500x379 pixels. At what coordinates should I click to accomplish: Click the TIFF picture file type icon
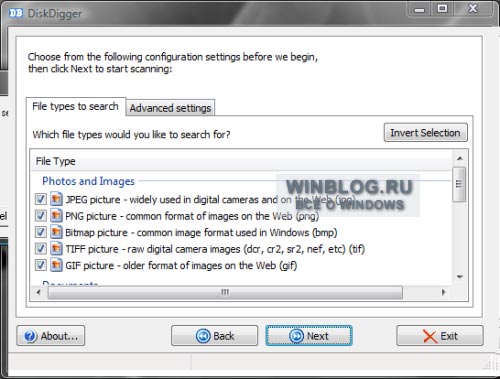[56, 249]
